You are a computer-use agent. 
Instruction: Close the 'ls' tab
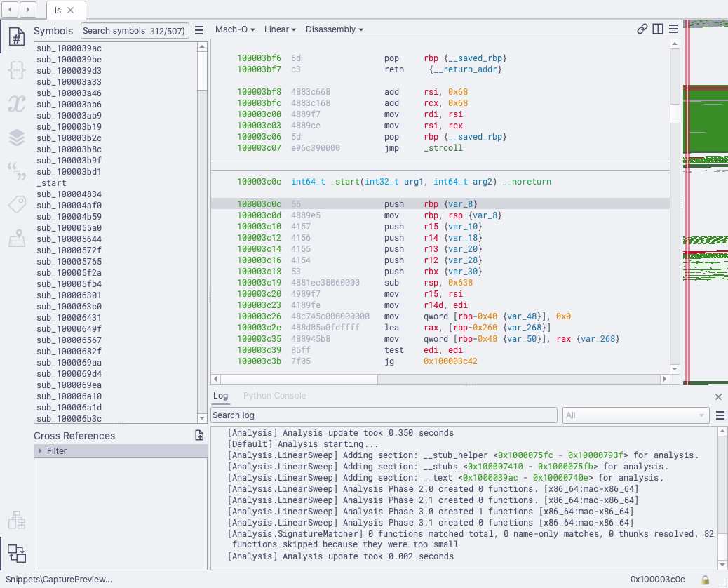(x=71, y=11)
